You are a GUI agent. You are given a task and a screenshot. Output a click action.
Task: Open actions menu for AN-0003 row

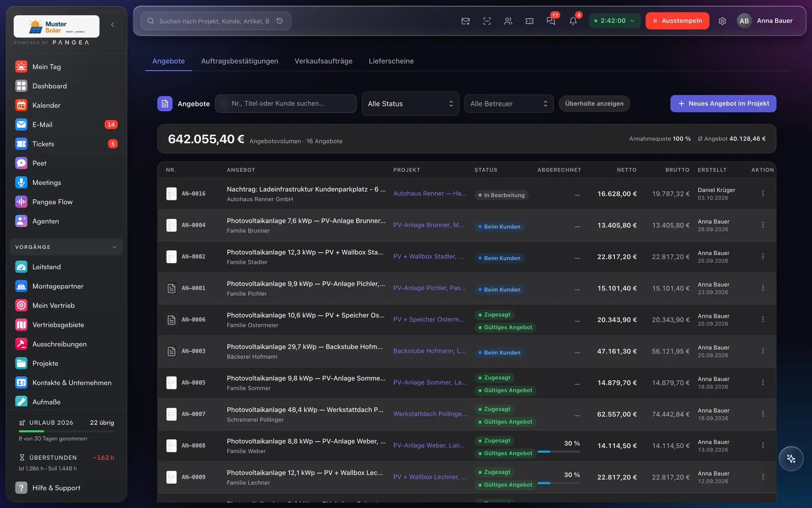(763, 351)
